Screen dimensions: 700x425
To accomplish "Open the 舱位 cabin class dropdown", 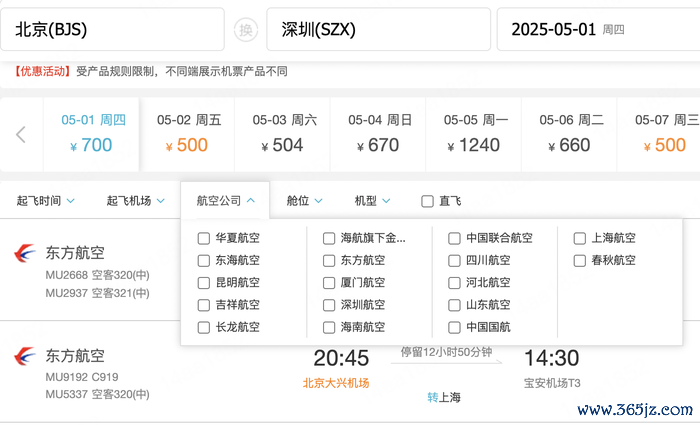I will tap(304, 201).
